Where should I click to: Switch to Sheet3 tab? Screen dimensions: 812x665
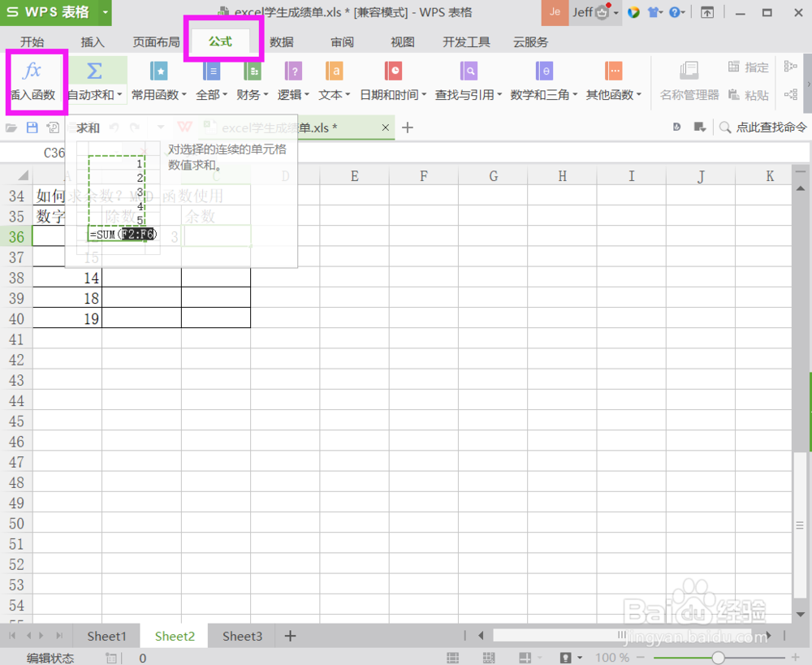coord(242,636)
